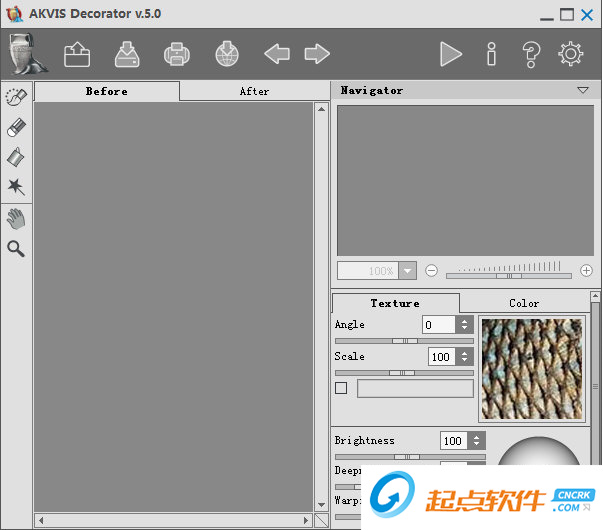Toggle the checkbox below Scale slider
603x530 pixels.
(x=341, y=388)
